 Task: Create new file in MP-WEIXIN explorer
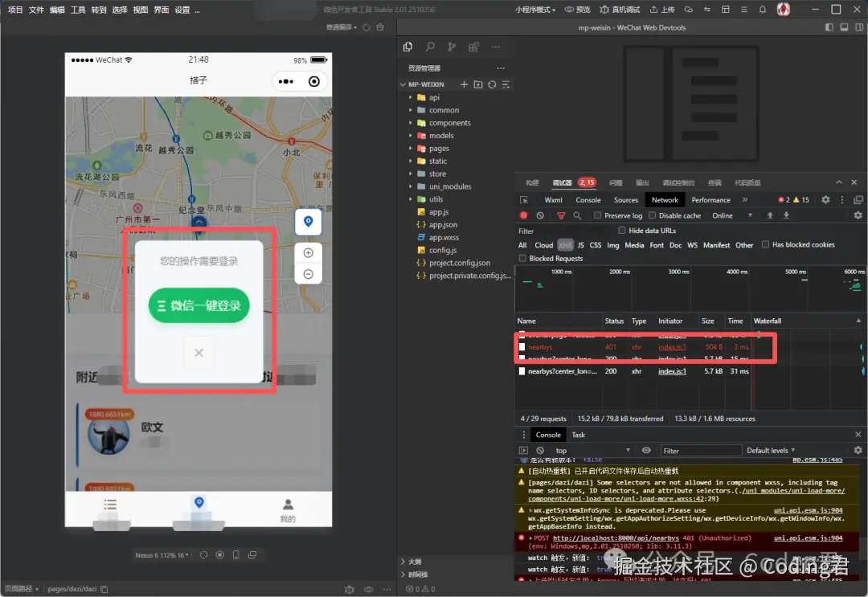click(464, 84)
